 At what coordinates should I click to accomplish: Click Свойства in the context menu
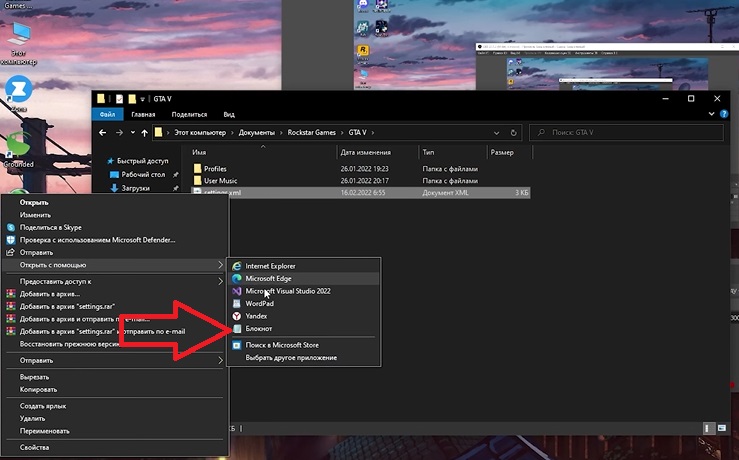(x=35, y=447)
